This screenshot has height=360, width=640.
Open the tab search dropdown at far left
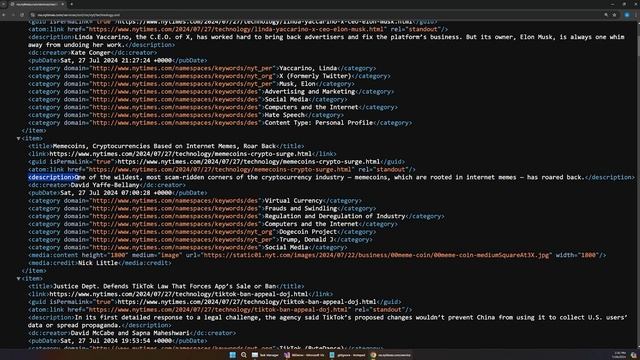click(4, 4)
